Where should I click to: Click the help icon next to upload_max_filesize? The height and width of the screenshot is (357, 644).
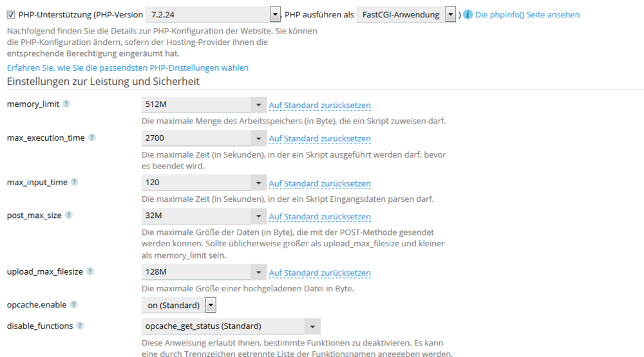pyautogui.click(x=90, y=271)
